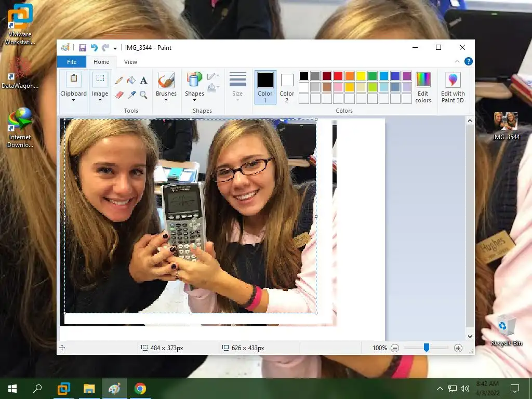Show hidden system tray icons chevron
This screenshot has width=532, height=399.
(440, 389)
